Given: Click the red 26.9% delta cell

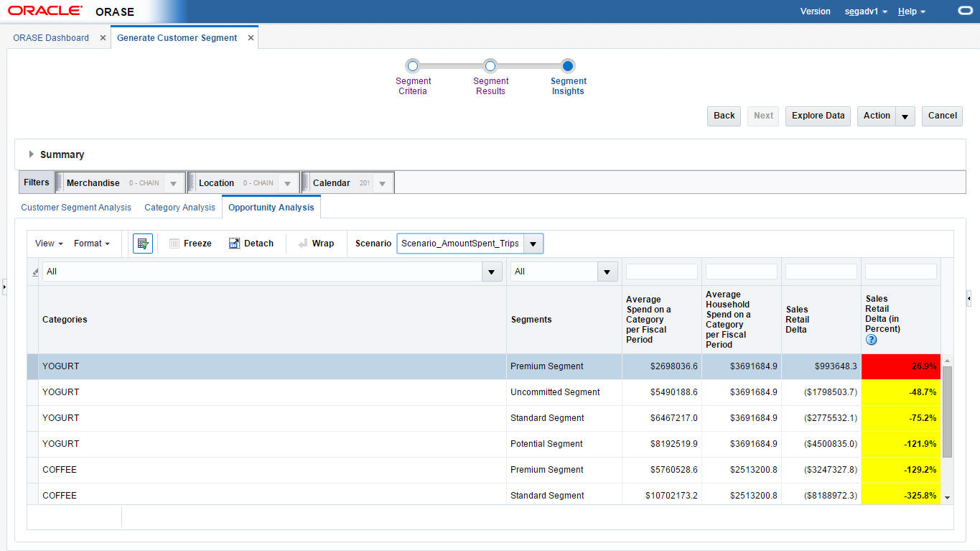Looking at the screenshot, I should pos(901,366).
